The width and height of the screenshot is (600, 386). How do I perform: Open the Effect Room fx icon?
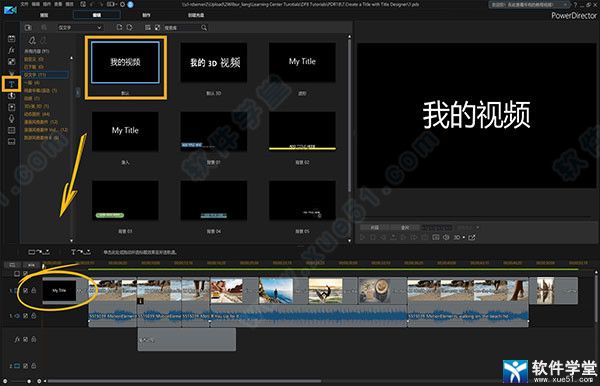click(11, 50)
